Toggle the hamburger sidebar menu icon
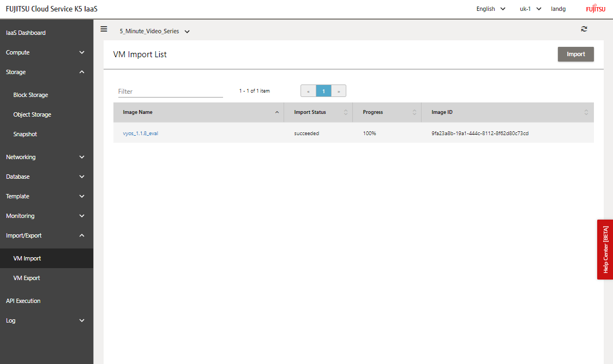Screen dimensions: 613x364 pyautogui.click(x=104, y=29)
